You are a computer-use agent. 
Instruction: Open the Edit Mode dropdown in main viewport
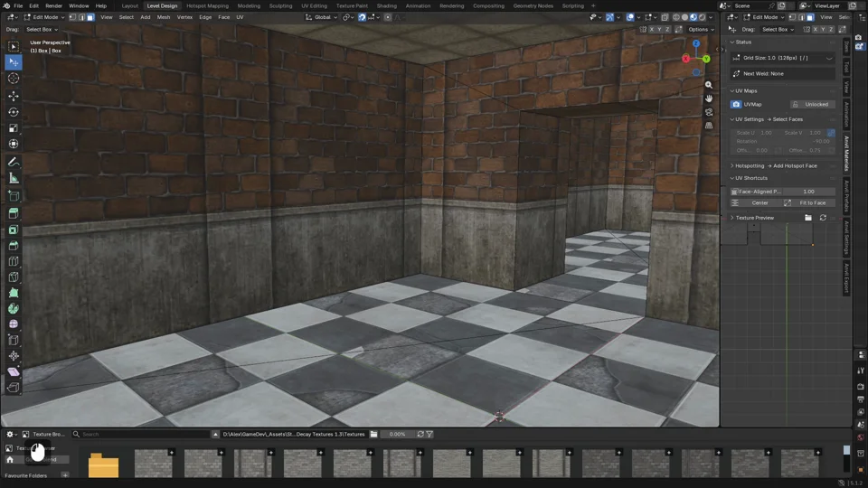tap(44, 17)
